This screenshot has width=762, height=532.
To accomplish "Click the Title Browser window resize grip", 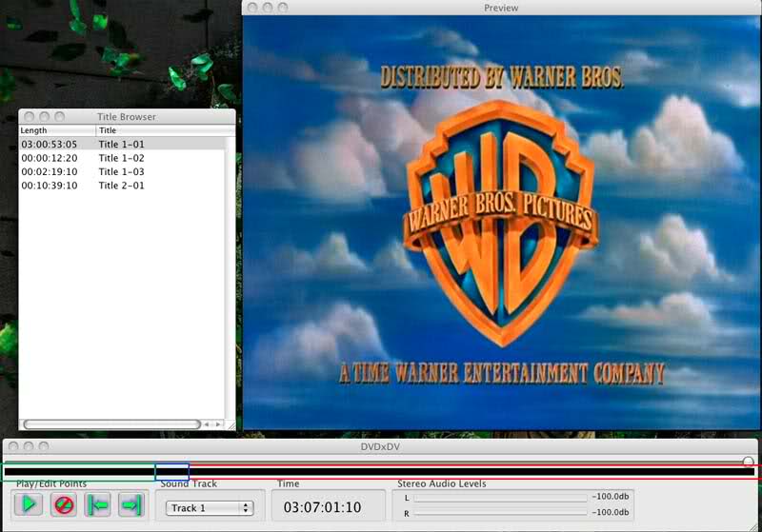I will coord(231,425).
